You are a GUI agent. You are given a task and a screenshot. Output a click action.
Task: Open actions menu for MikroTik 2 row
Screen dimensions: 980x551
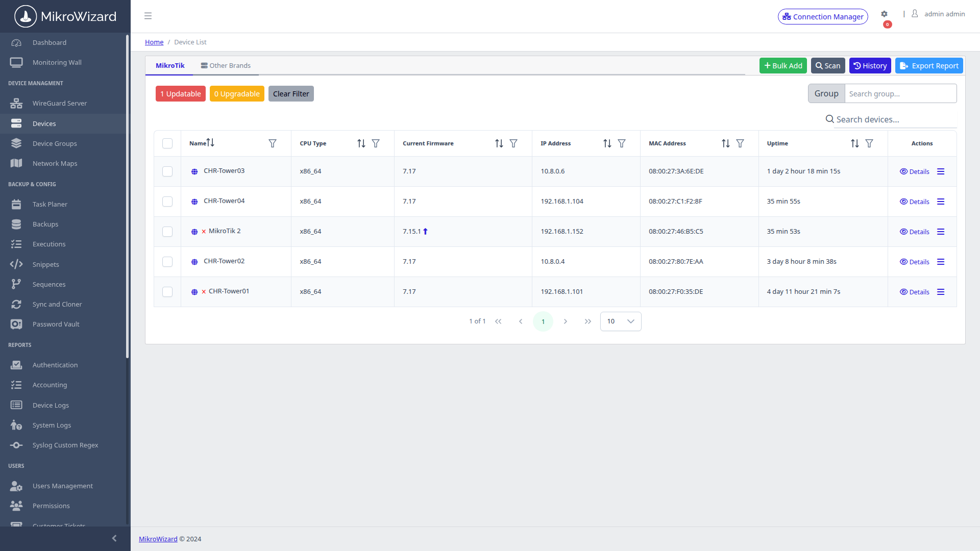click(941, 232)
